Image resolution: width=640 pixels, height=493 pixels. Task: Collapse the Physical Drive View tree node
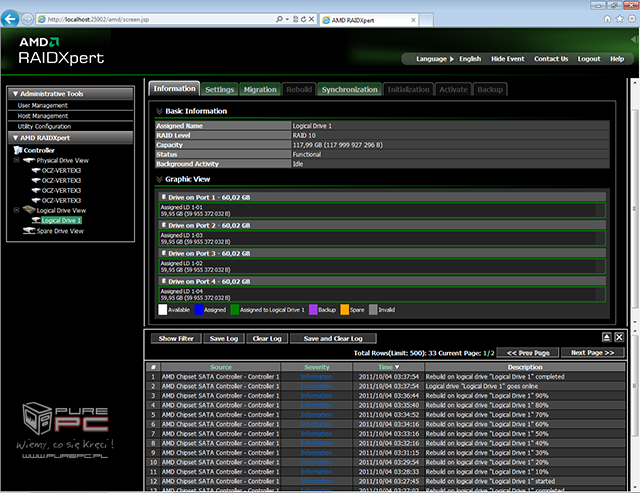[16, 160]
